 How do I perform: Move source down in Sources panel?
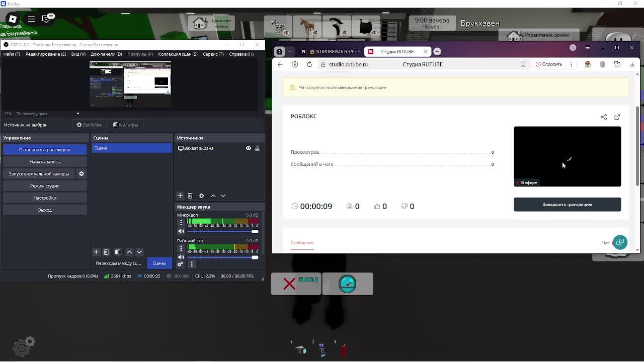(x=223, y=196)
